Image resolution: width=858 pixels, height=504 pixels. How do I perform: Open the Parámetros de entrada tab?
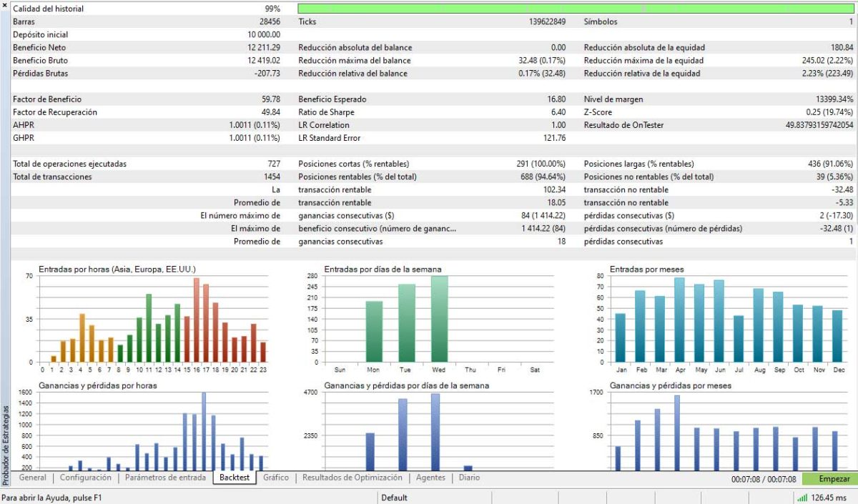click(165, 478)
